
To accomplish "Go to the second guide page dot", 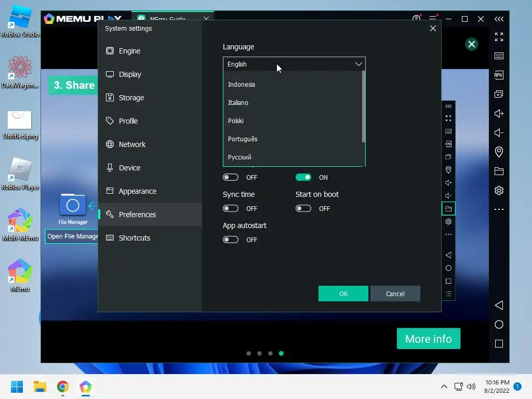I will pyautogui.click(x=260, y=353).
